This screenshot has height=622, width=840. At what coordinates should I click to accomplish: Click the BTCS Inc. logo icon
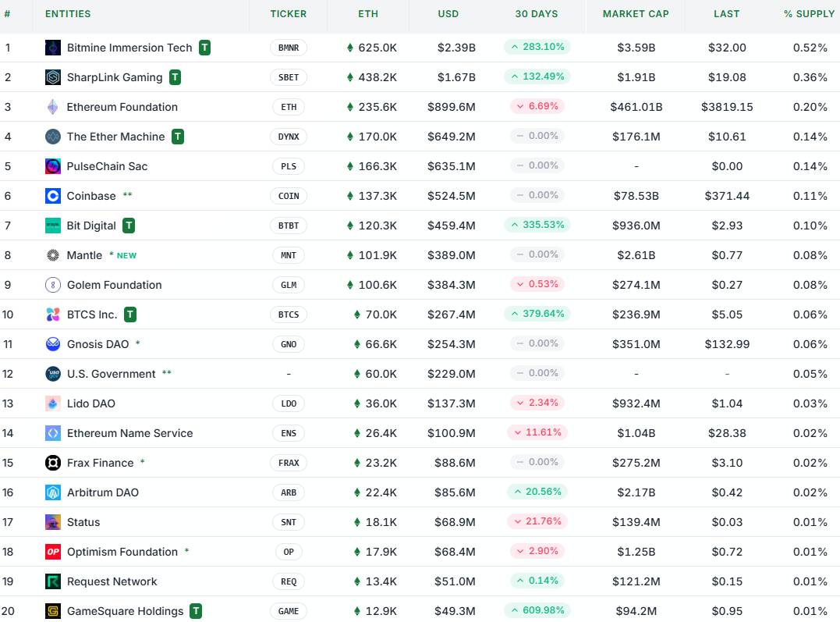(52, 315)
